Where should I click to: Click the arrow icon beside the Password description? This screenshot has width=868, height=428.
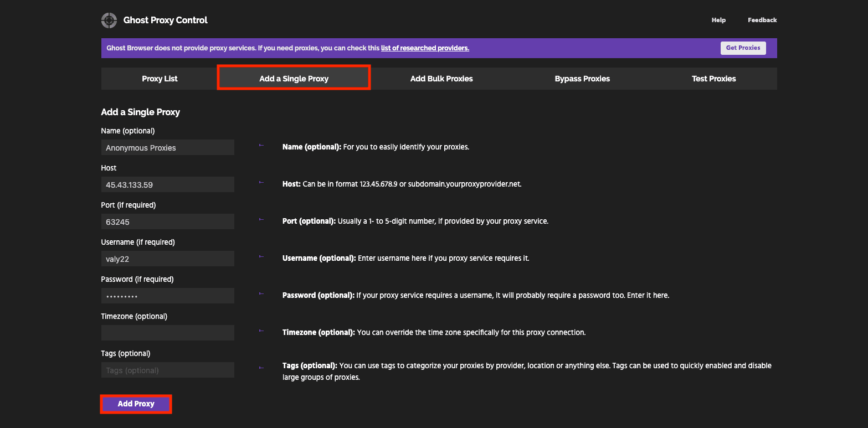tap(261, 293)
